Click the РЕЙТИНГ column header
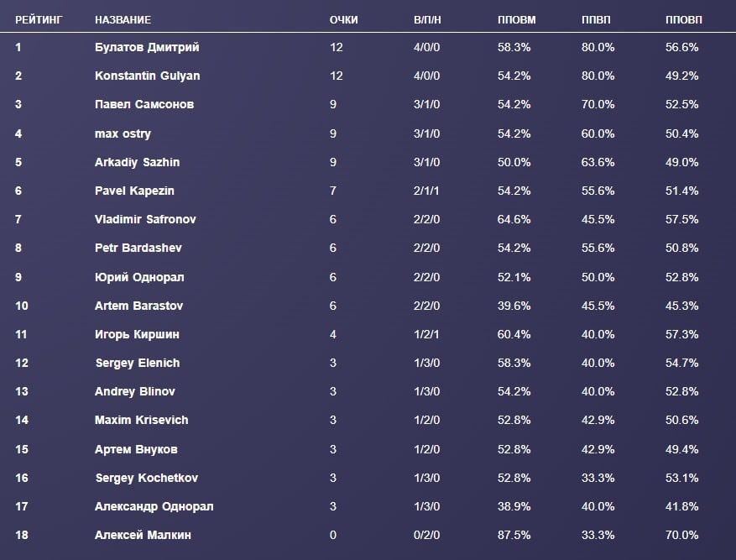736x560 pixels. 39,19
